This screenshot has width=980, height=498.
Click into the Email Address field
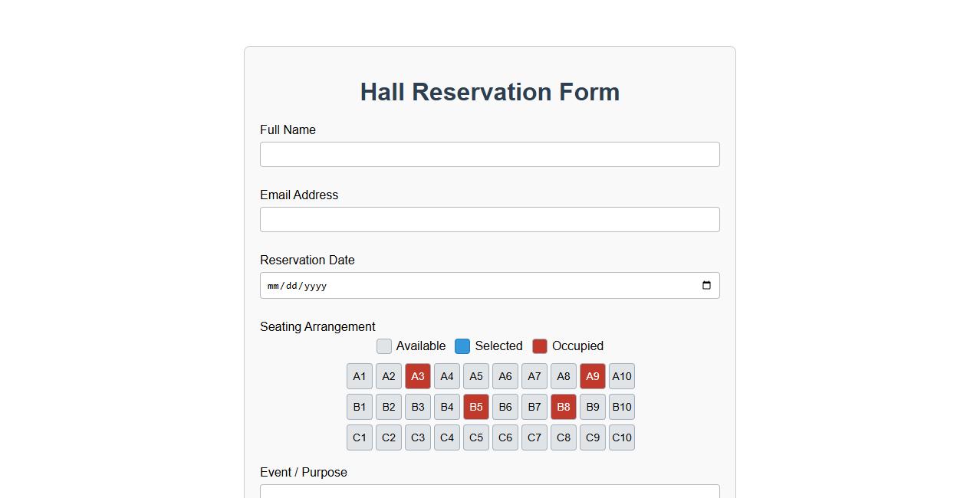click(489, 219)
